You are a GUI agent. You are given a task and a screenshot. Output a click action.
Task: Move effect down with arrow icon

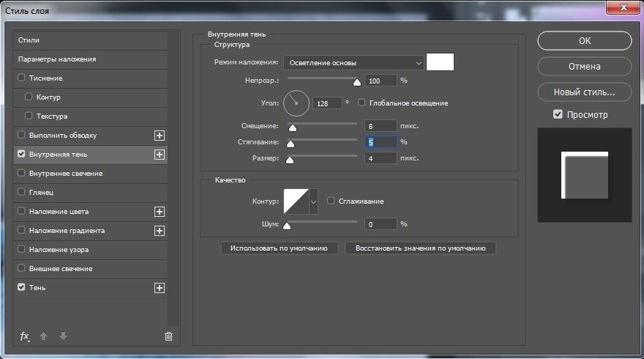click(63, 336)
